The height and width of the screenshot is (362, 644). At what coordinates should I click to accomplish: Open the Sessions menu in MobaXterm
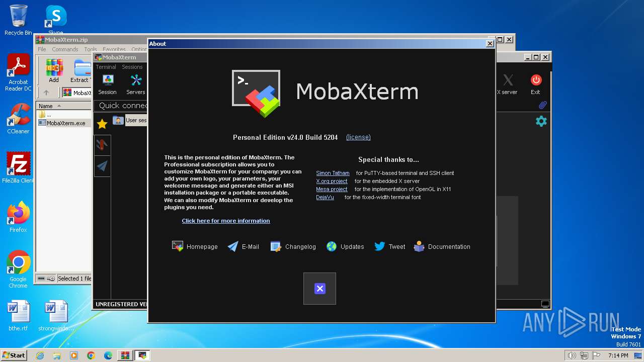coord(132,67)
